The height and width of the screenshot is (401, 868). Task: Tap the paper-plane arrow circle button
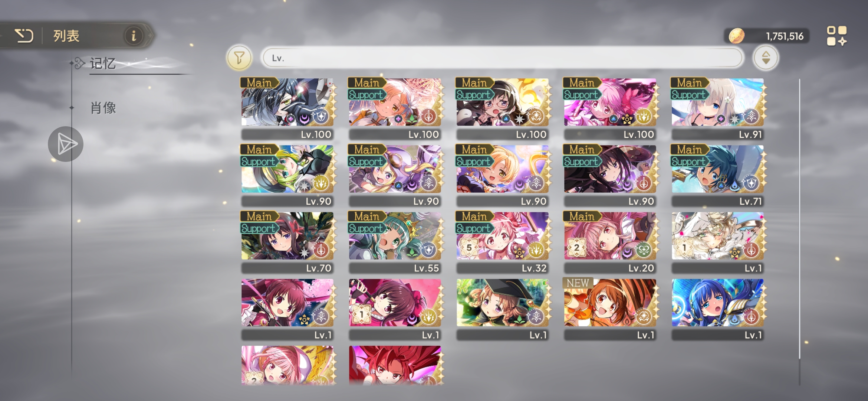click(x=66, y=144)
